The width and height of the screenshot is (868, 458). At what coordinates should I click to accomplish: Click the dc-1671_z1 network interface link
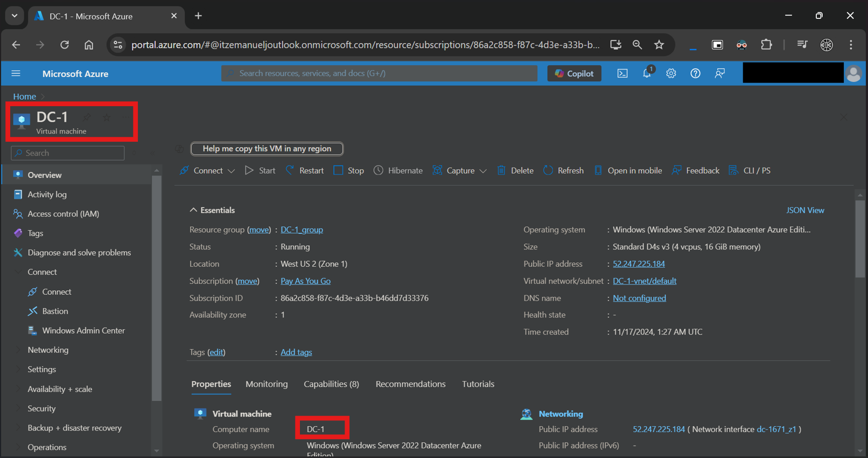pos(776,429)
